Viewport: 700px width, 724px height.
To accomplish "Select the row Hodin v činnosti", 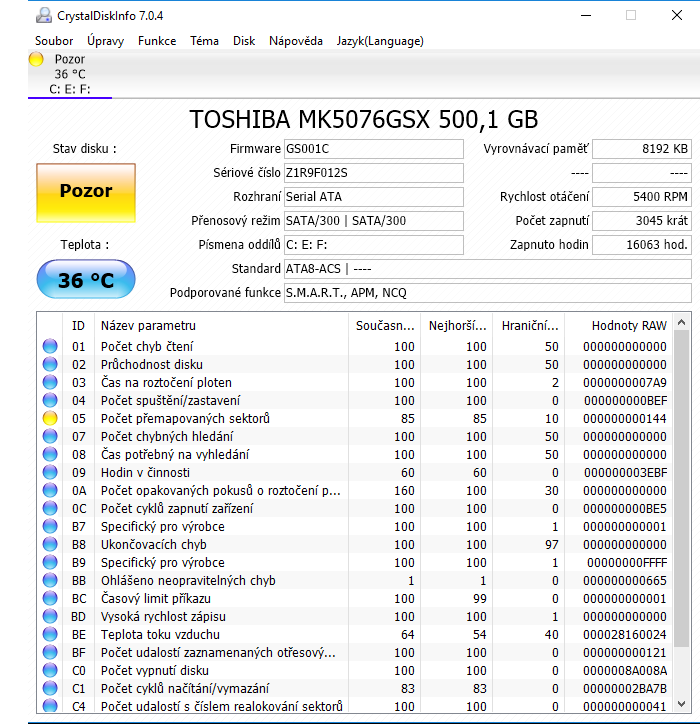I will (x=355, y=472).
